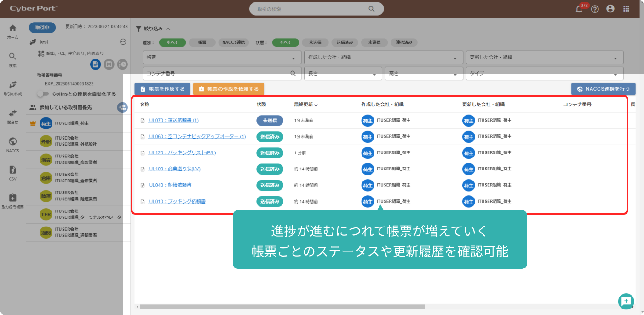Image resolution: width=644 pixels, height=315 pixels.
Task: Open the 取引の作成 sidebar icon
Action: (12, 85)
